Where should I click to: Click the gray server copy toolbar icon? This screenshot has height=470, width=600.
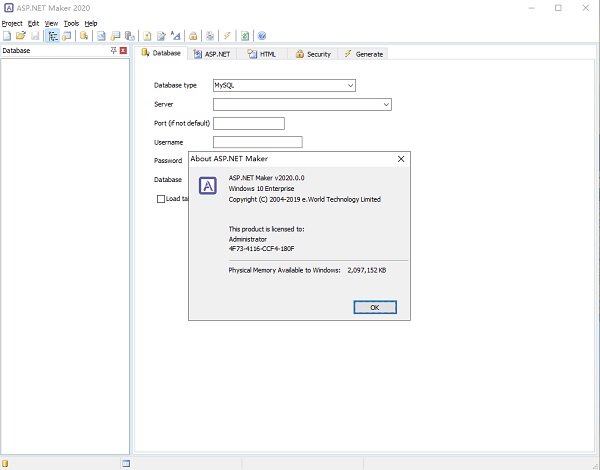[x=130, y=36]
